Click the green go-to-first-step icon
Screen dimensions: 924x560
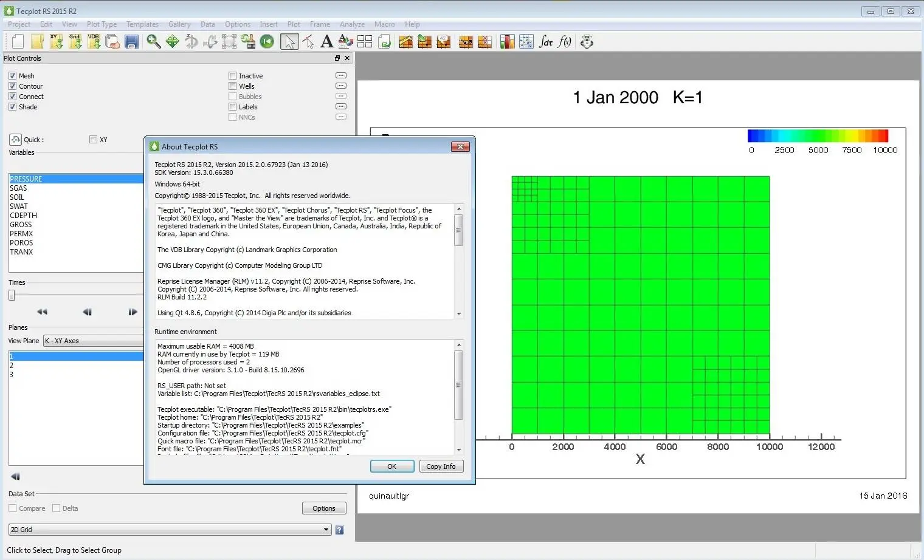[x=267, y=41]
